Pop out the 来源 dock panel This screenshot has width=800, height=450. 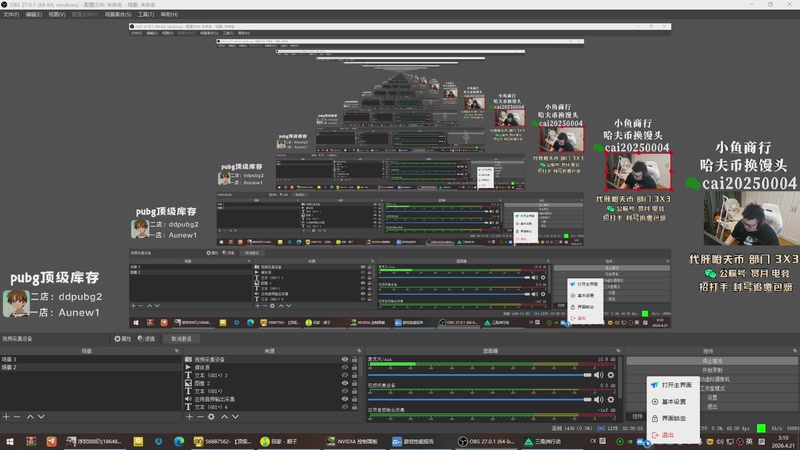(359, 351)
